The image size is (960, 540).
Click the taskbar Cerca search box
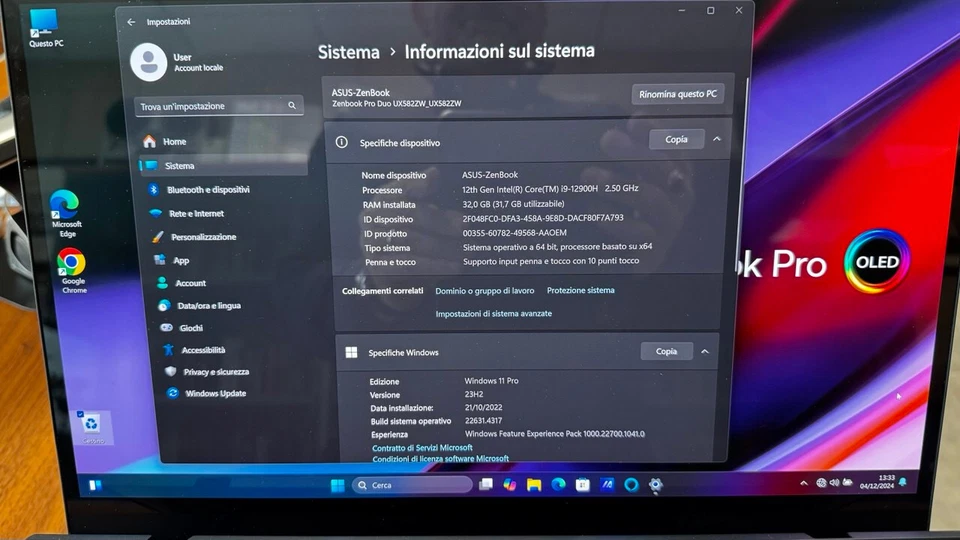[412, 485]
